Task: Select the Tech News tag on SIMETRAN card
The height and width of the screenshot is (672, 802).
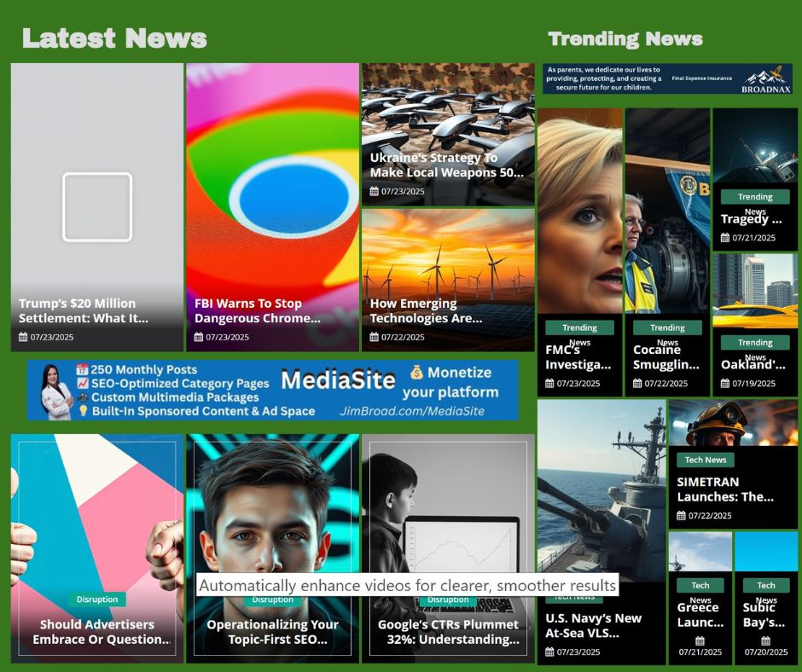Action: (x=706, y=460)
